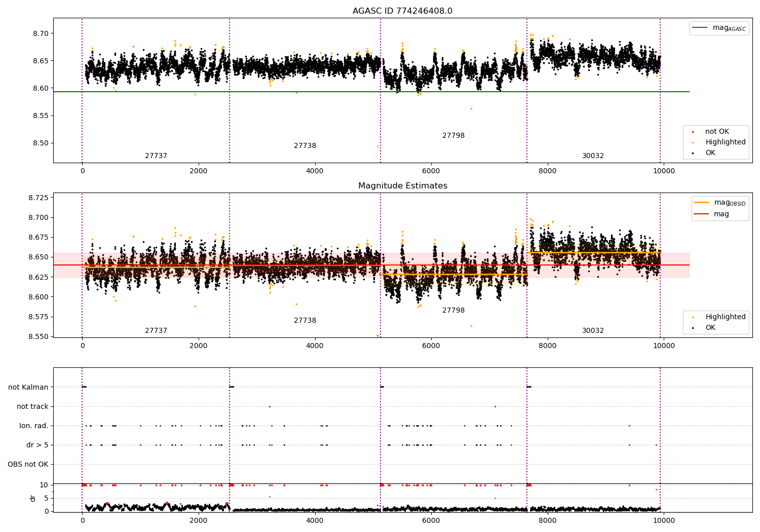Click the 'Ion. rad.' axis label
Image resolution: width=760 pixels, height=532 pixels.
point(34,426)
